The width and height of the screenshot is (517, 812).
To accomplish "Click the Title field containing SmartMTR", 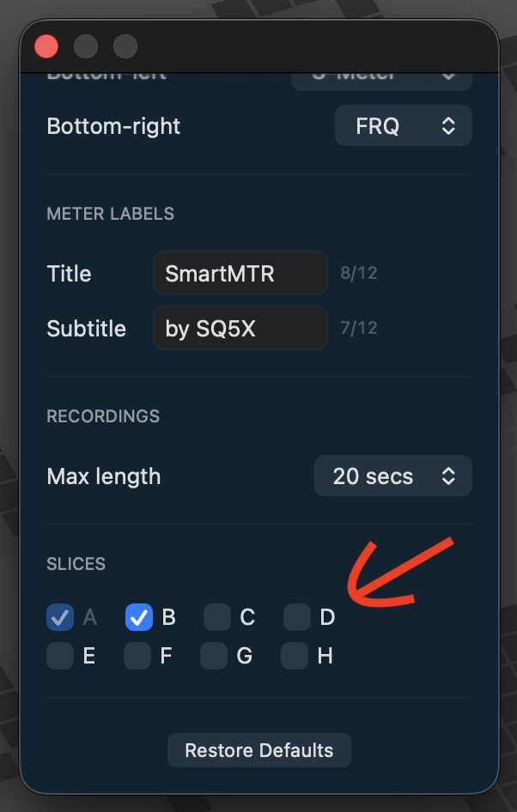I will click(x=240, y=274).
